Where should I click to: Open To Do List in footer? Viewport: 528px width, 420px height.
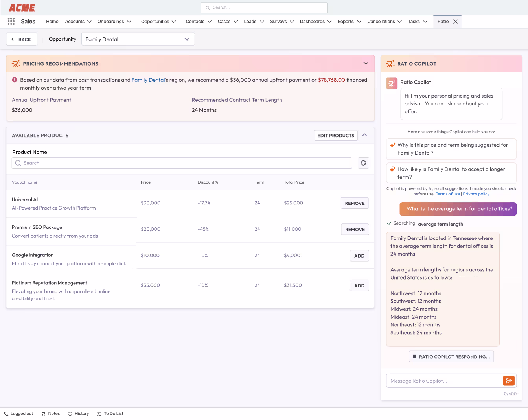(110, 414)
